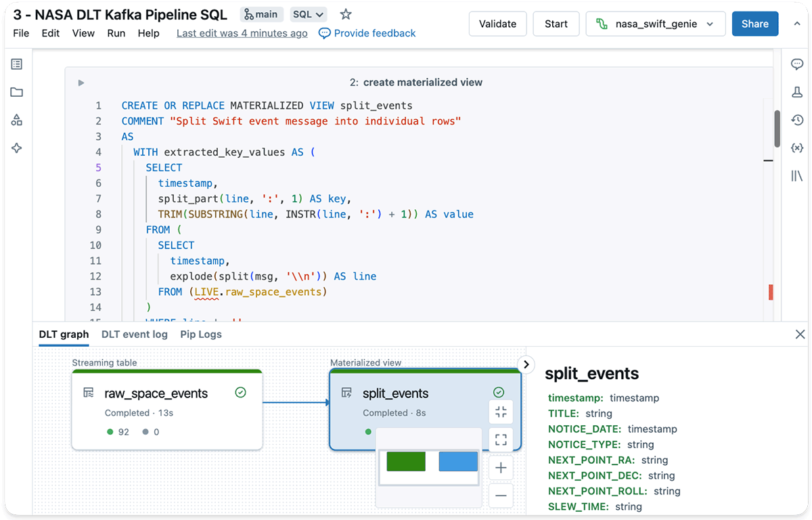
Task: Open the experiments flask icon
Action: 797,92
